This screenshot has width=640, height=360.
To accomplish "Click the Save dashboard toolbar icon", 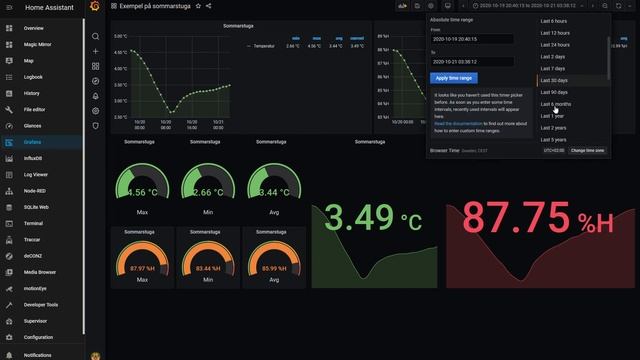I will (417, 6).
